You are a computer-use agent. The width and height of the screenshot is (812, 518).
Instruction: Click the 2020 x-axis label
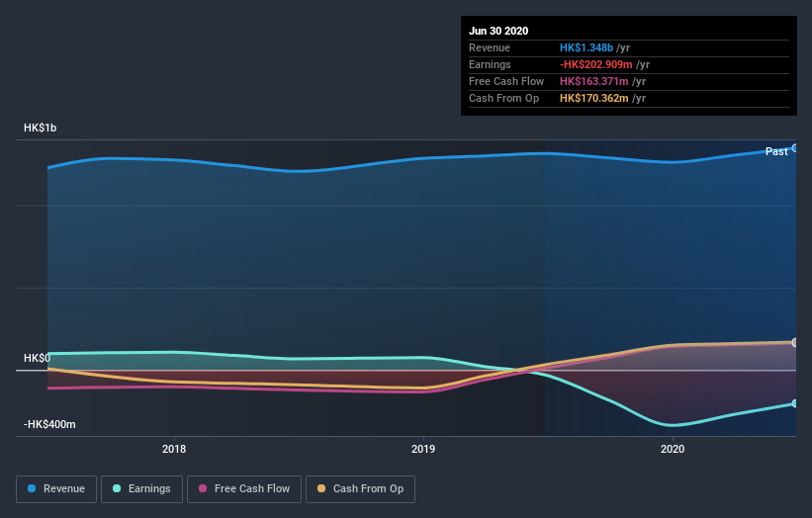pyautogui.click(x=673, y=449)
